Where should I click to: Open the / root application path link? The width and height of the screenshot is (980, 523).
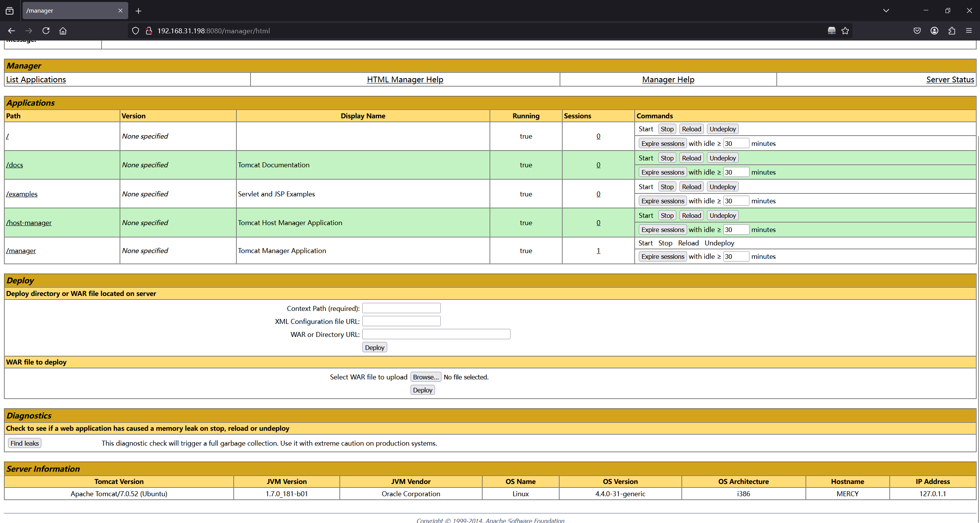(x=7, y=136)
